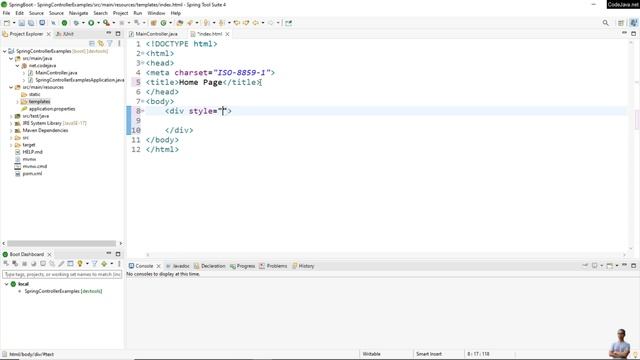Select pom.xml in Project Explorer
640x360 pixels.
click(32, 174)
